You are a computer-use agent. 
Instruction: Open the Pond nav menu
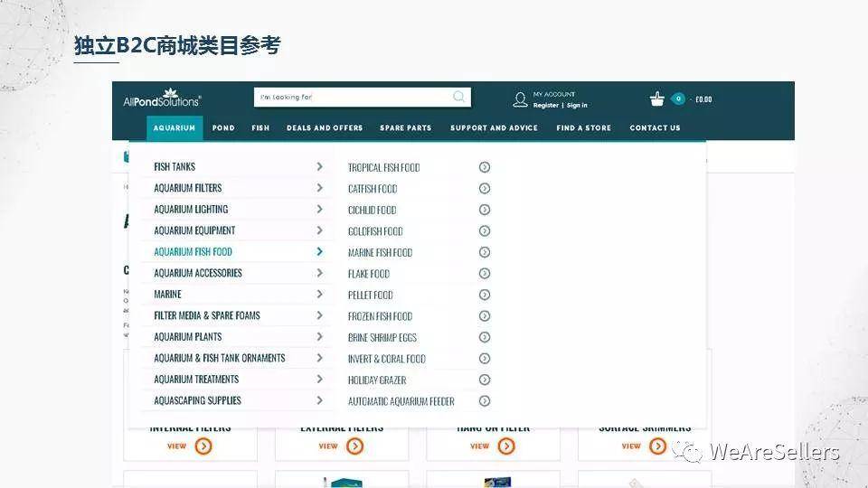pos(223,127)
